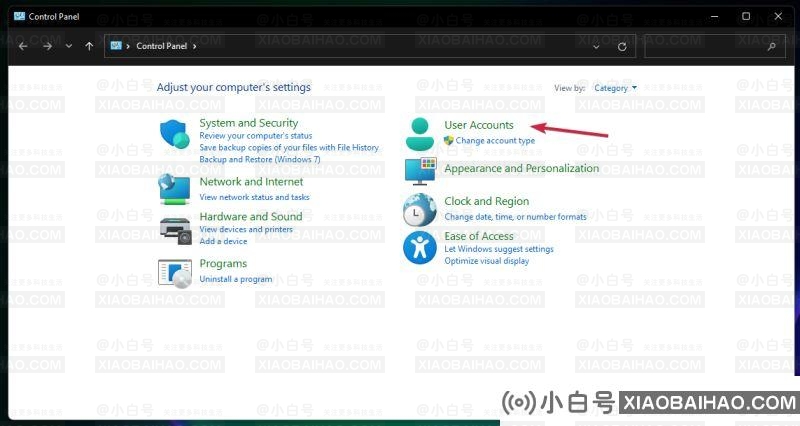
Task: Open Ease of Access category
Action: pyautogui.click(x=479, y=236)
